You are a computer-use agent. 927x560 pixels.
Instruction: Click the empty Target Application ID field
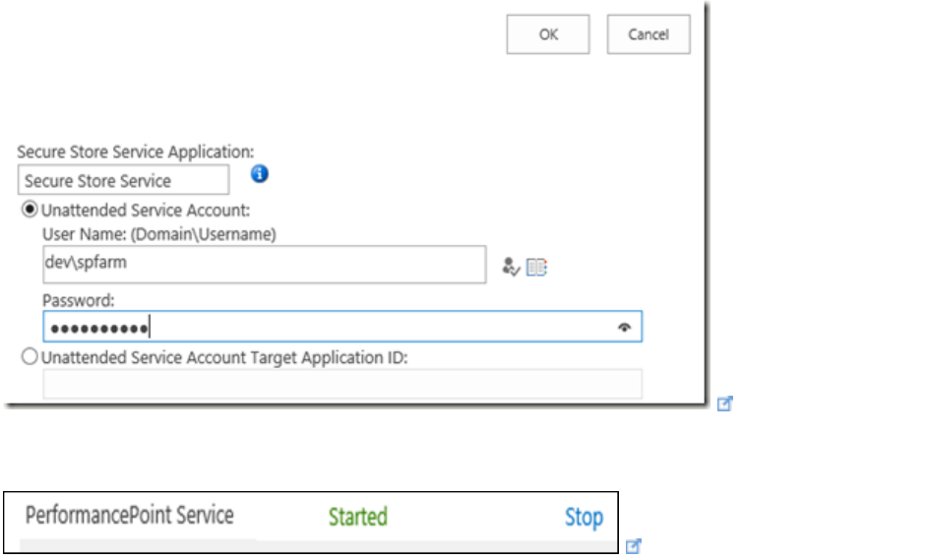tap(341, 384)
